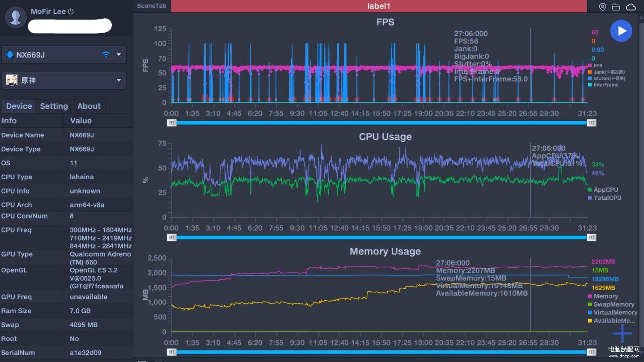The height and width of the screenshot is (362, 644).
Task: Click the 原神 app icon
Action: point(12,80)
